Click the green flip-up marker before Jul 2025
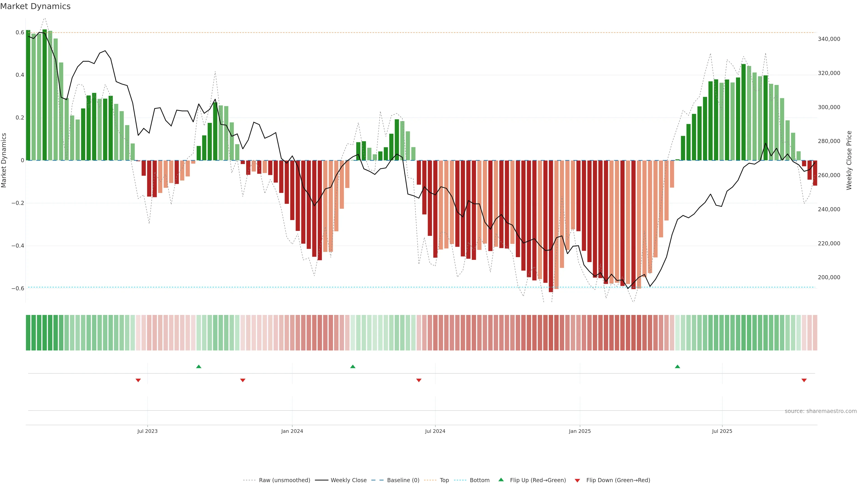This screenshot has height=488, width=868. tap(677, 366)
